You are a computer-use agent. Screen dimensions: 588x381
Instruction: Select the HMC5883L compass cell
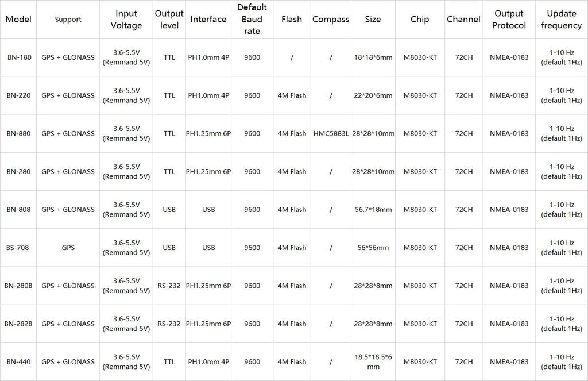[x=331, y=134]
